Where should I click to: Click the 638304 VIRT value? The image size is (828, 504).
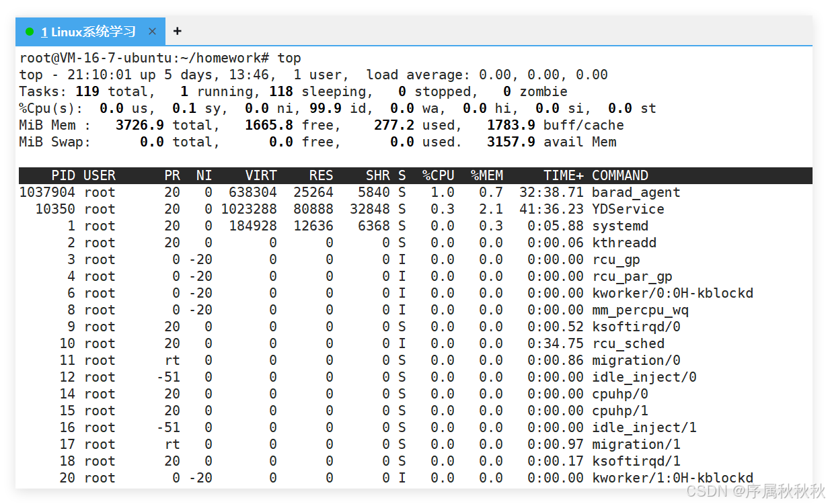[253, 192]
